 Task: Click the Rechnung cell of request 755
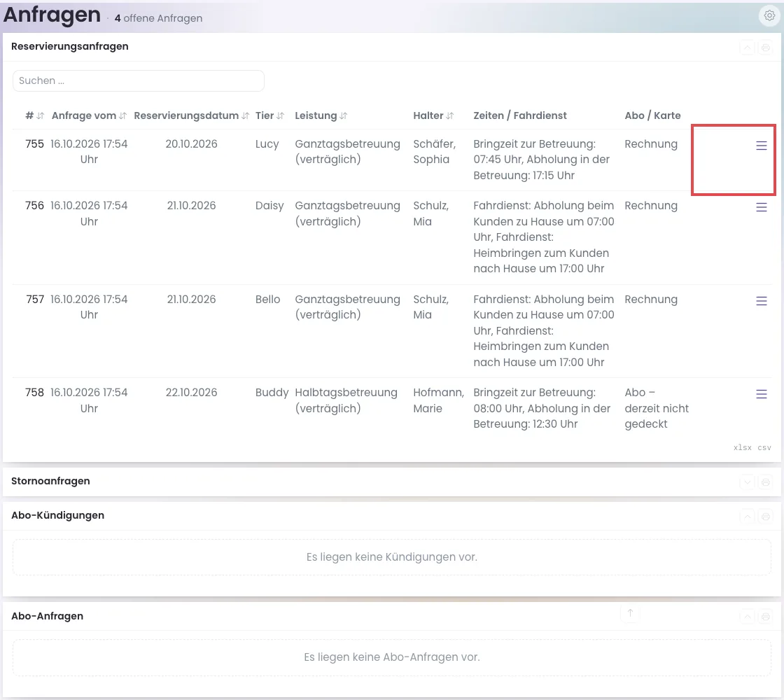click(x=651, y=144)
